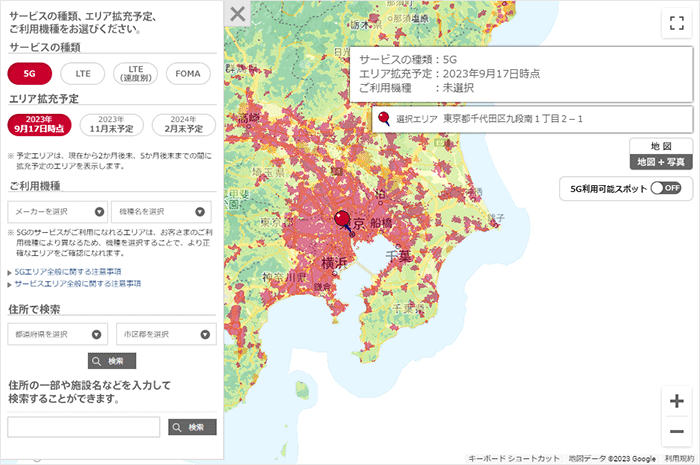Click the keyword search text field
The image size is (700, 465).
83,427
